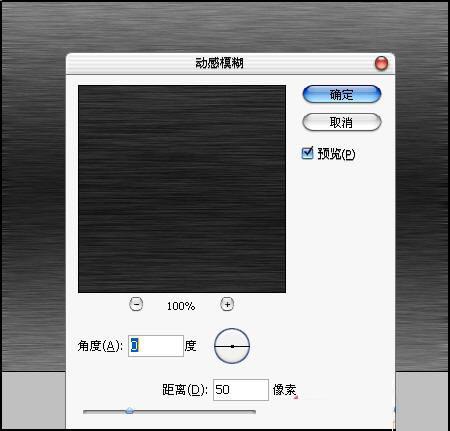Click the 像素 pixel unit label
450x431 pixels.
284,390
